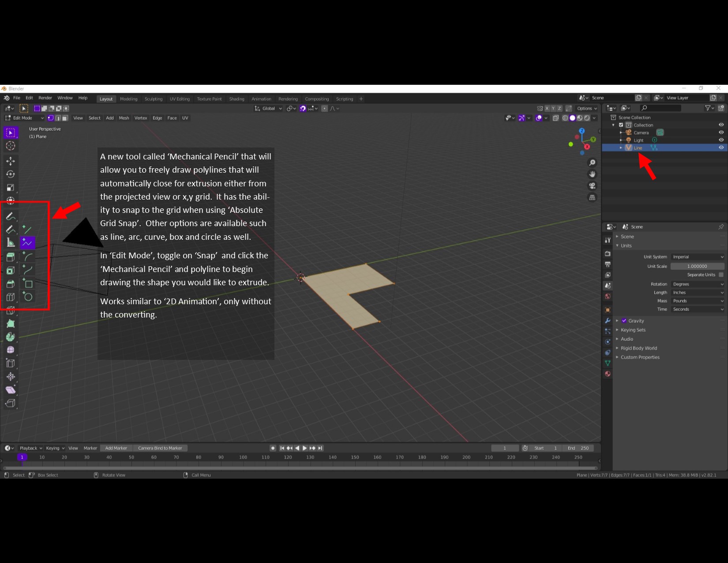Toggle visibility of Collection in outliner

point(721,125)
